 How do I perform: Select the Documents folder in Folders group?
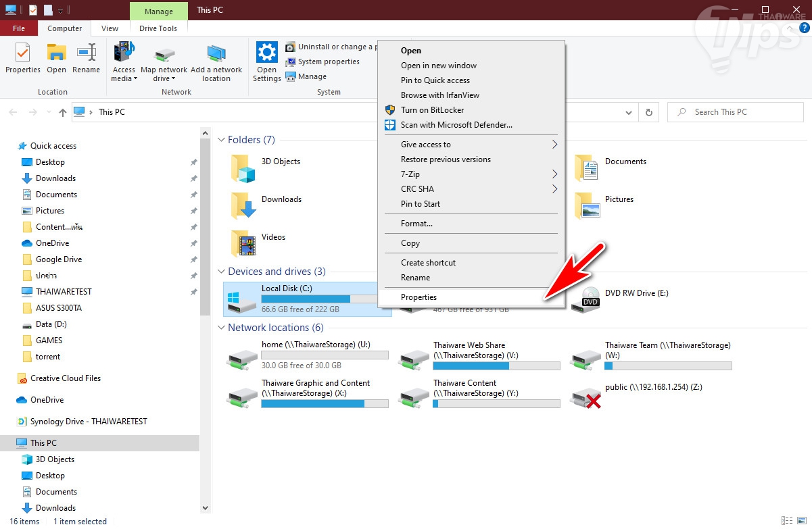[611, 168]
